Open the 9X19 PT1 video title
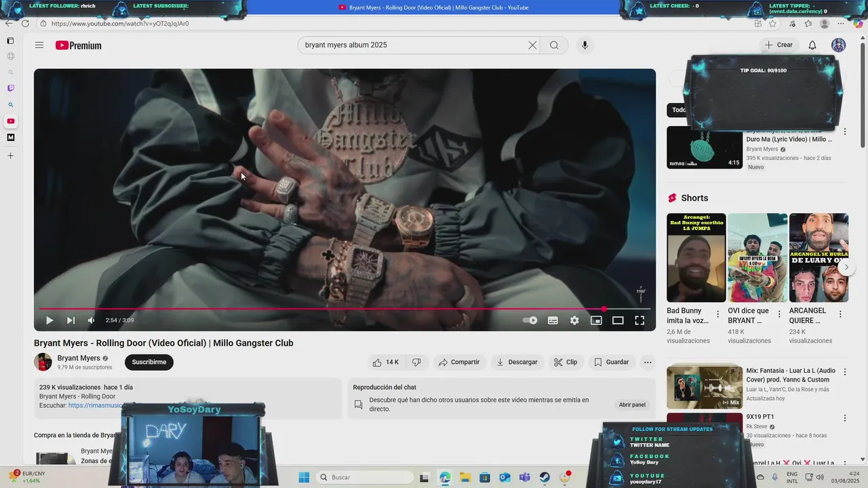The image size is (868, 488). [x=760, y=417]
